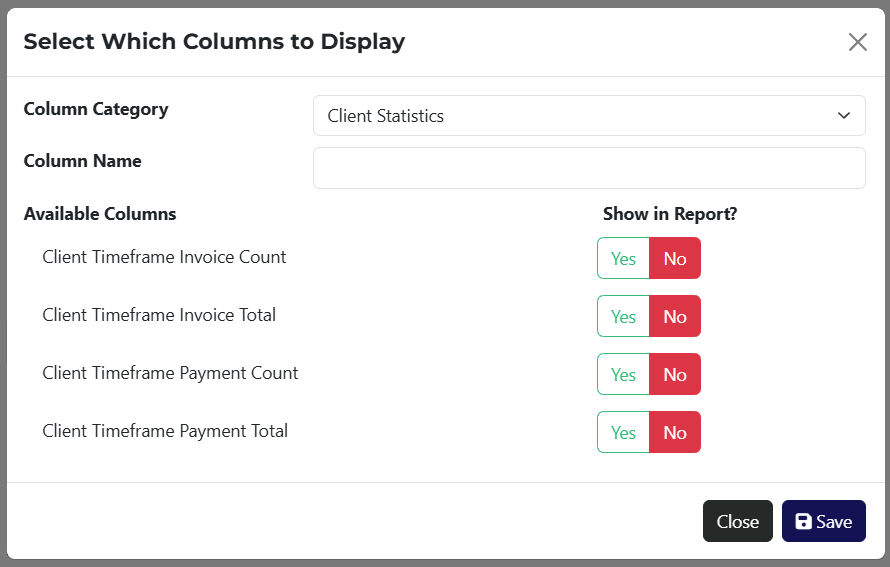
Task: Toggle Yes for Client Timeframe Payment Total
Action: (x=623, y=432)
